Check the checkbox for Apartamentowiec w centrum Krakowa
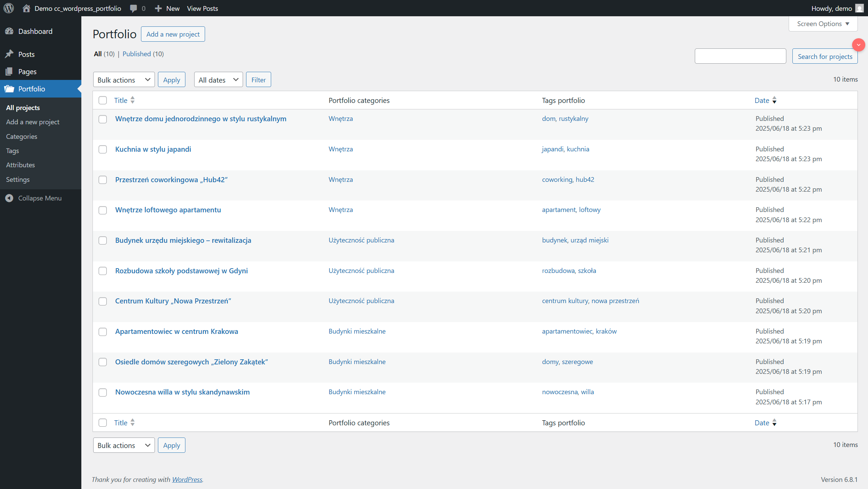 tap(103, 332)
